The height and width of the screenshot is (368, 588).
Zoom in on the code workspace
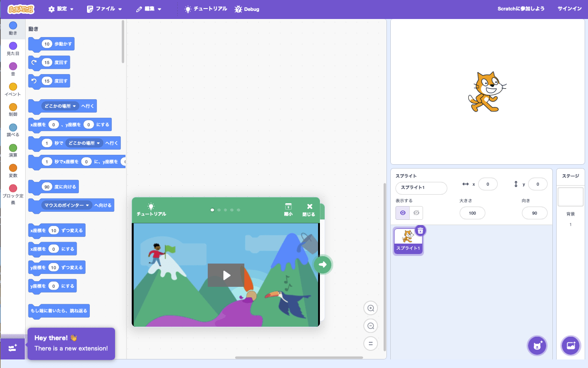point(370,308)
